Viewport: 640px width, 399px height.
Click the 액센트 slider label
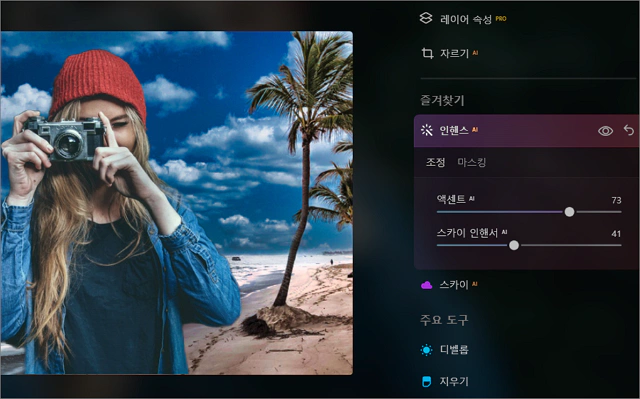(451, 199)
